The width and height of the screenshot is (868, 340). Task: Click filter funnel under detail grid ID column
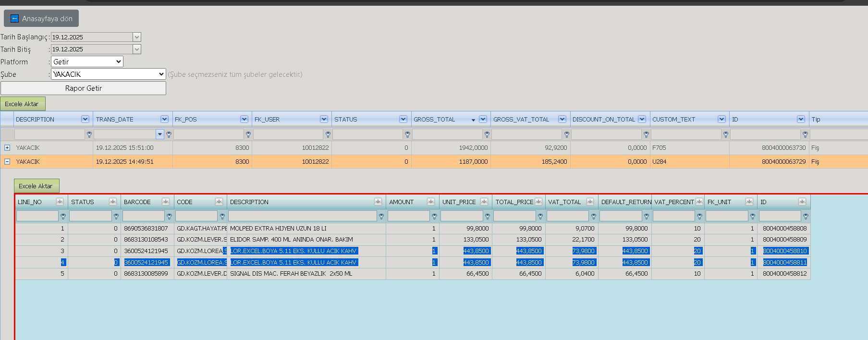tap(806, 217)
